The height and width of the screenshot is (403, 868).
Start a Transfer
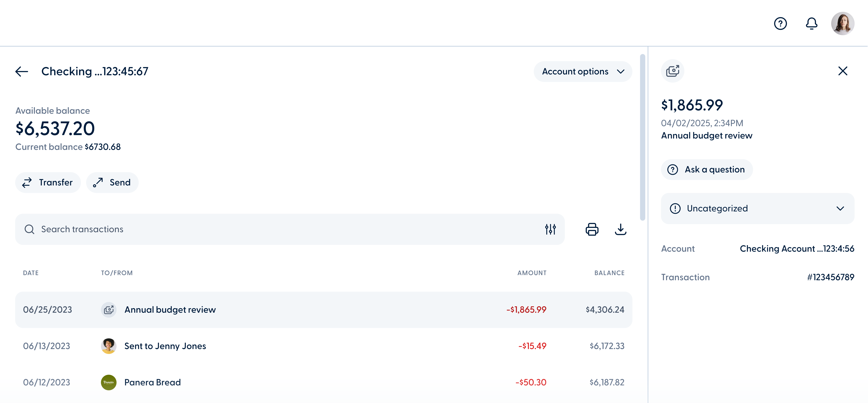pyautogui.click(x=48, y=183)
